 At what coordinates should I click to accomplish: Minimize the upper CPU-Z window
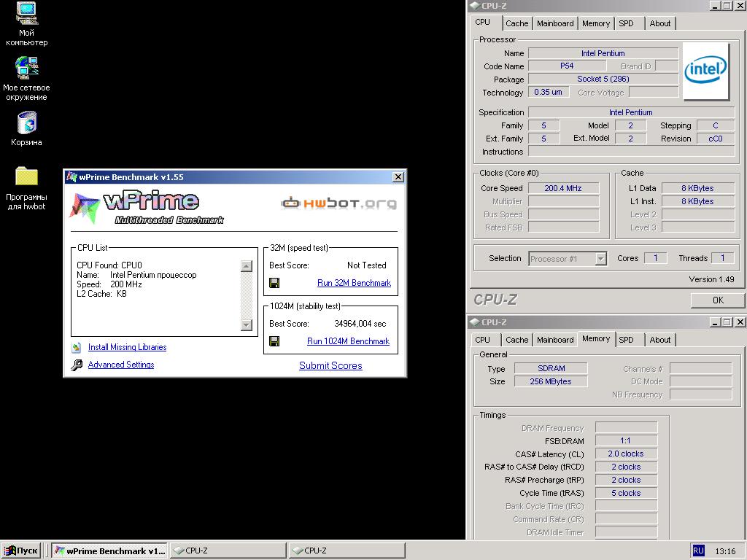point(716,6)
